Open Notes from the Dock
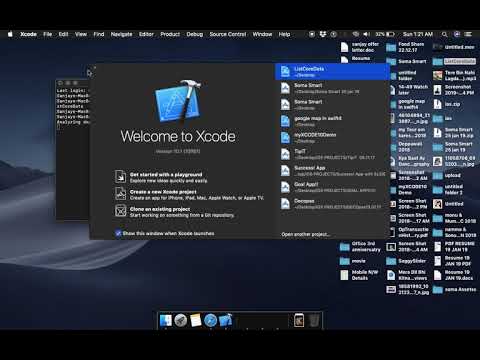The height and width of the screenshot is (360, 480). 196,320
